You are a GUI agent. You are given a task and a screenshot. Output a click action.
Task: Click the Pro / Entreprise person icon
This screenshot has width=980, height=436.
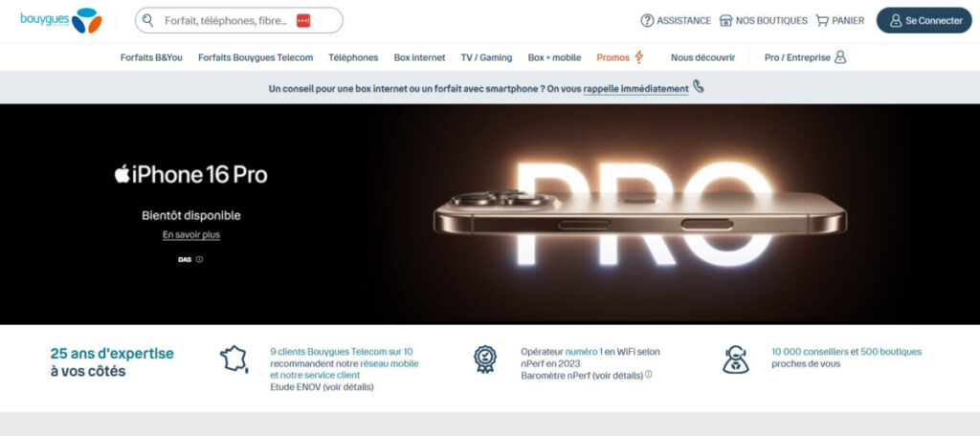tap(840, 56)
